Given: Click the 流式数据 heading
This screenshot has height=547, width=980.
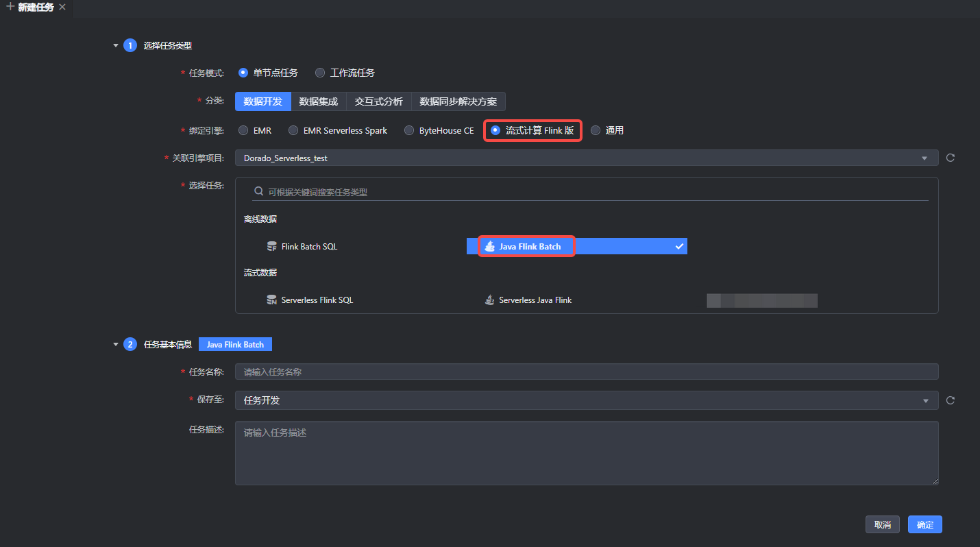Looking at the screenshot, I should click(260, 273).
